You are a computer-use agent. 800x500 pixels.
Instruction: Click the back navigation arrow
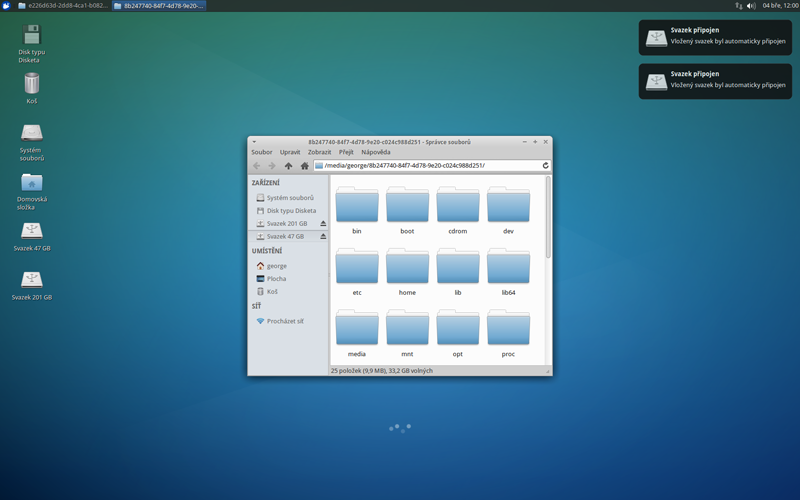pos(257,166)
